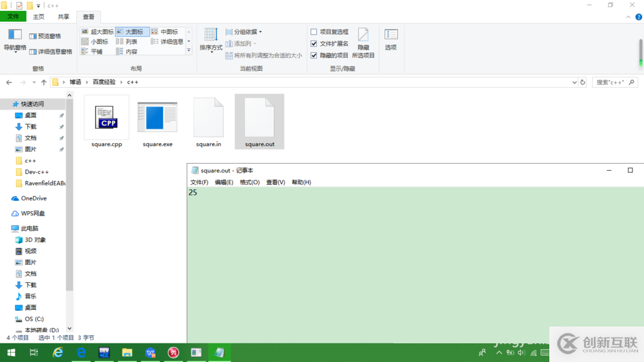Image resolution: width=644 pixels, height=362 pixels.
Task: Switch to the Home ribbon tab
Action: [x=39, y=17]
